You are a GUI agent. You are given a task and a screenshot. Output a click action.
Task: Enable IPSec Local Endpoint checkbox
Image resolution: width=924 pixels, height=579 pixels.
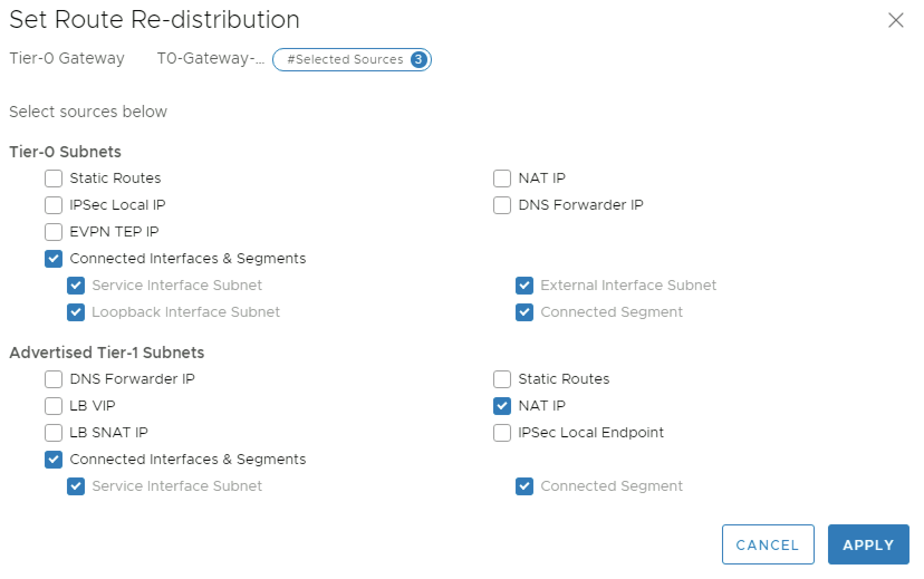[502, 433]
